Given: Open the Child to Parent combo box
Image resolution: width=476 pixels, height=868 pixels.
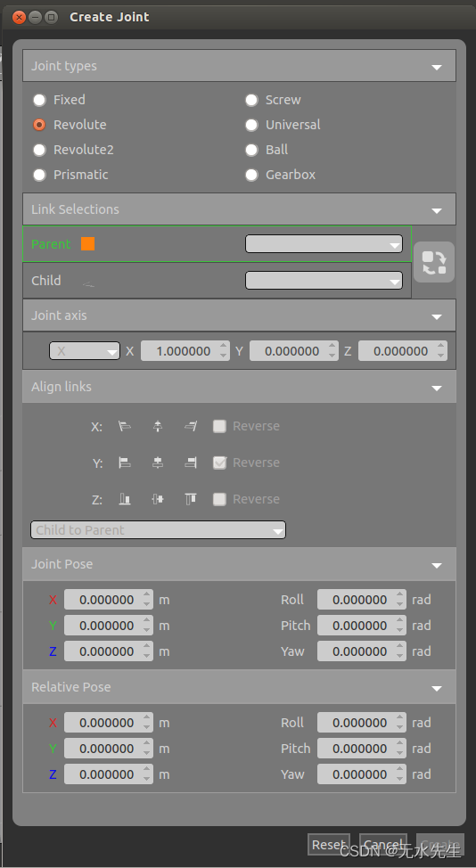Looking at the screenshot, I should pos(158,529).
